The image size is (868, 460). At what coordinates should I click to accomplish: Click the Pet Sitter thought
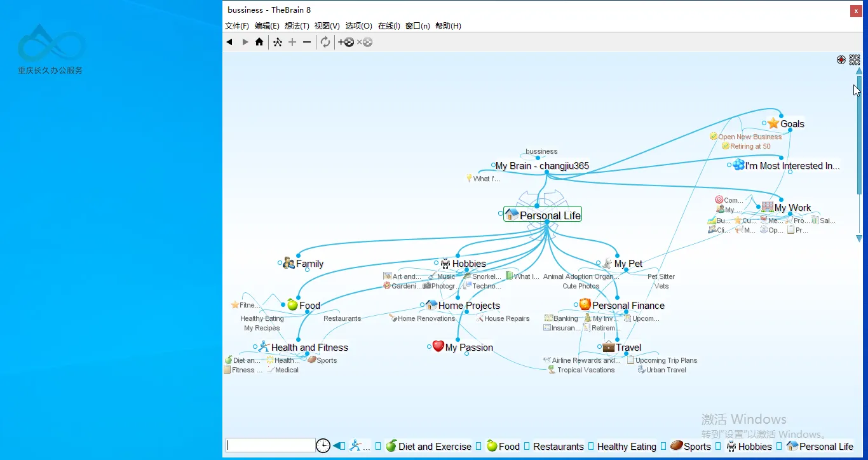pyautogui.click(x=661, y=277)
